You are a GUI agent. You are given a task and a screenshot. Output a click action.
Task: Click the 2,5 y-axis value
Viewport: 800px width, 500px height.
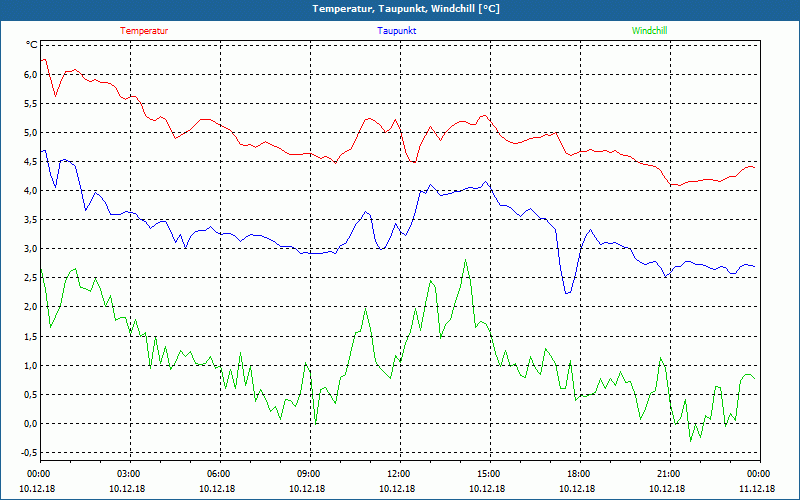pos(31,278)
